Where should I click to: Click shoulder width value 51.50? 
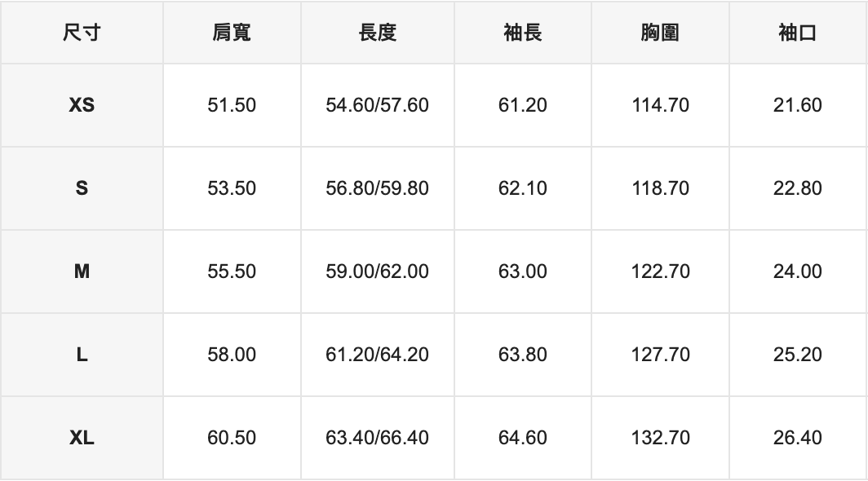tap(232, 105)
